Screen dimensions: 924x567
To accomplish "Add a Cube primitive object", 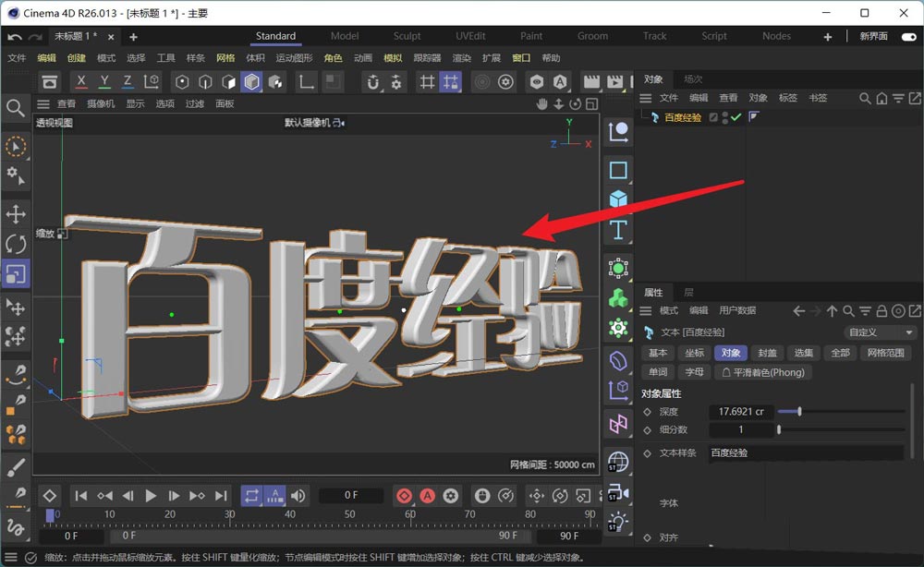I will point(618,199).
